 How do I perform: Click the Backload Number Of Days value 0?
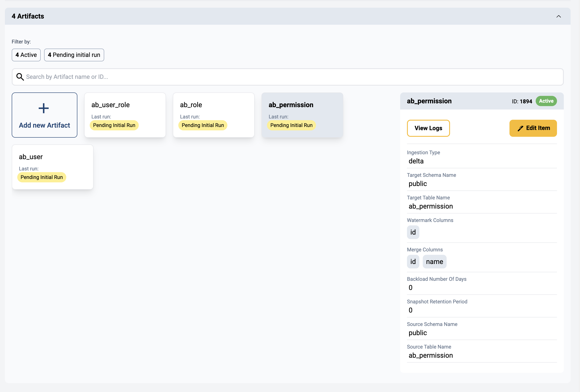411,288
